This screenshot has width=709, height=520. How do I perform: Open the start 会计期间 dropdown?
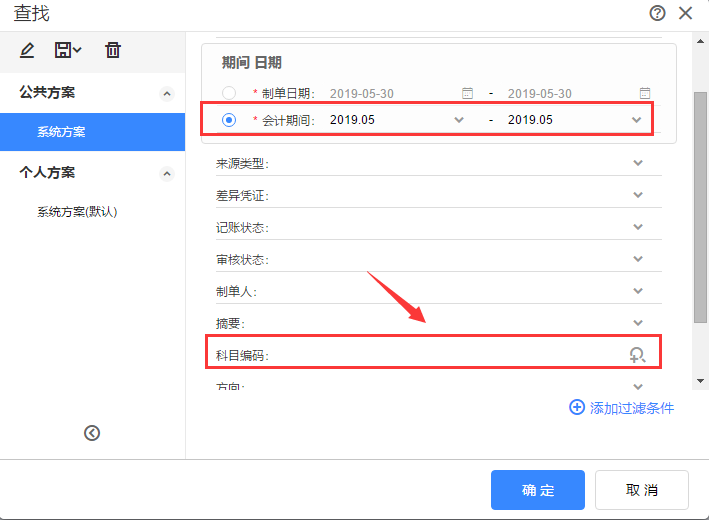[x=459, y=120]
